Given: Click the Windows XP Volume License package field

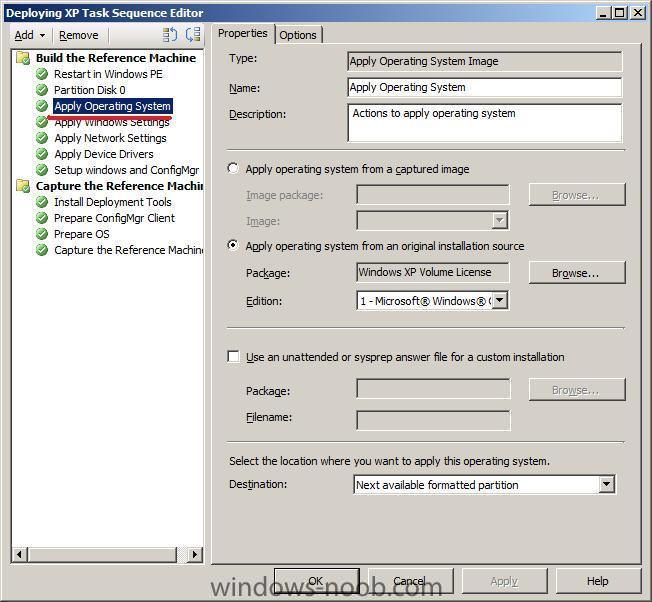Looking at the screenshot, I should coord(433,273).
